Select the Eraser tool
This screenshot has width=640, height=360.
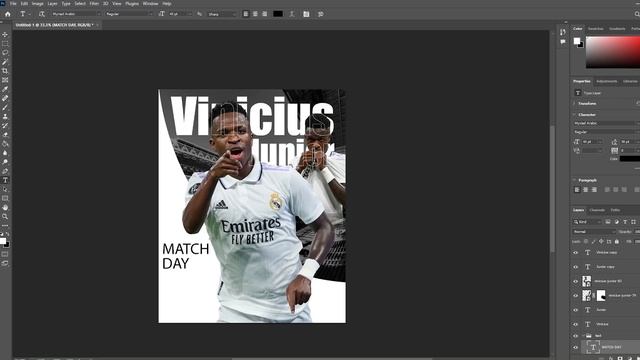coord(5,135)
